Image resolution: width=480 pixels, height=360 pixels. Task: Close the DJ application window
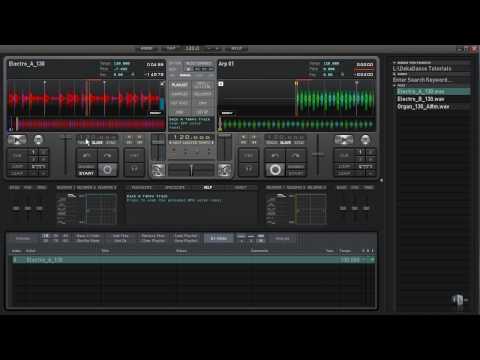pos(473,49)
